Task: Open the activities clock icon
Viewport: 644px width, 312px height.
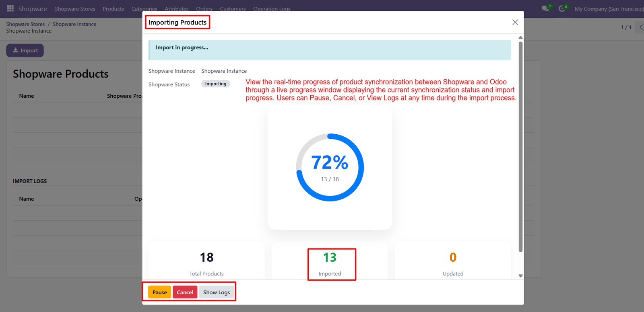Action: (x=563, y=8)
